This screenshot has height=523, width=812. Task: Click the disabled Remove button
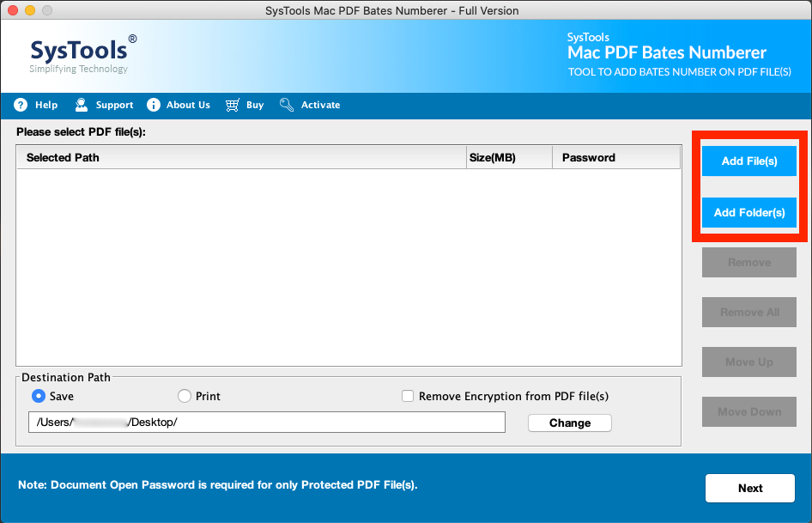pos(748,262)
